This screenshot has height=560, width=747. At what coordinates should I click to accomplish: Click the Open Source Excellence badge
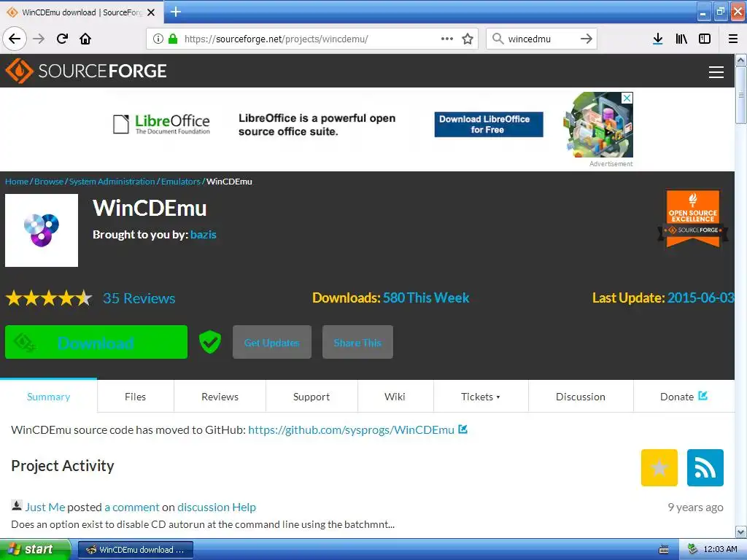click(693, 219)
